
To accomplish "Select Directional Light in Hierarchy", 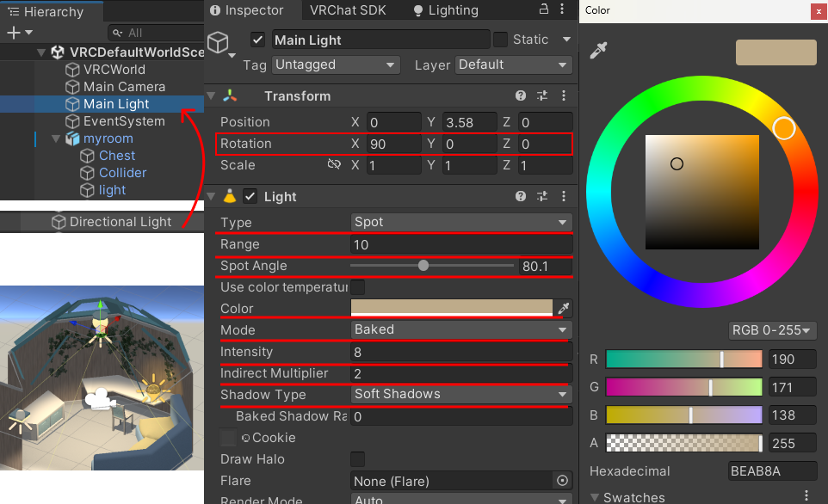I will point(120,222).
